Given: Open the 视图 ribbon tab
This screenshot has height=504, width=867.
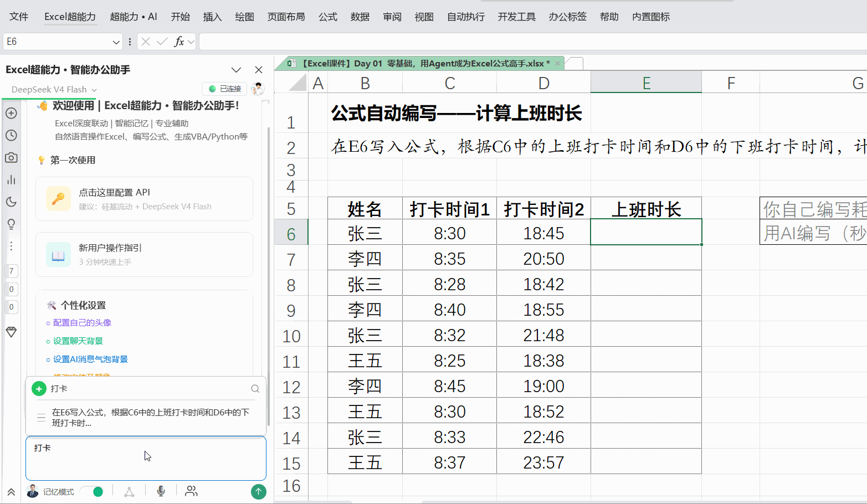Looking at the screenshot, I should pyautogui.click(x=424, y=17).
